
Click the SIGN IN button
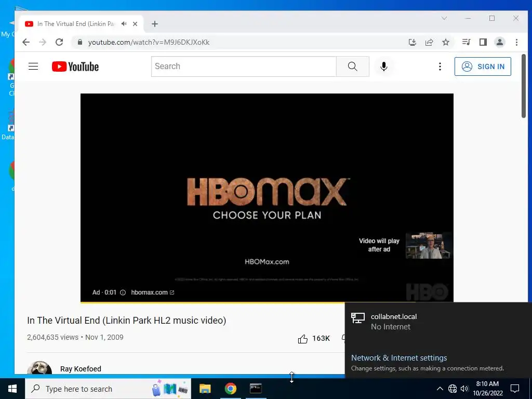pyautogui.click(x=483, y=66)
